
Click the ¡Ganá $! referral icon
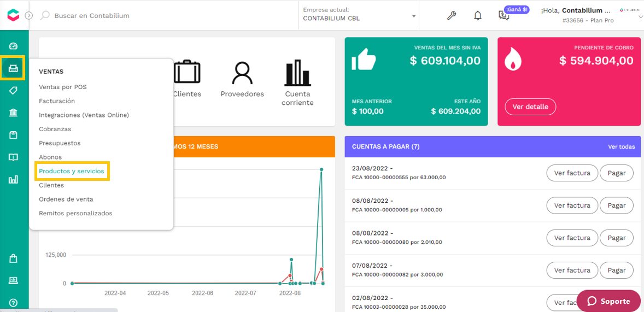coord(504,16)
